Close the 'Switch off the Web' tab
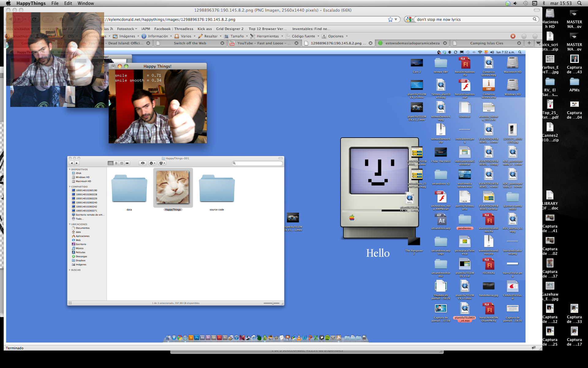This screenshot has width=588, height=368. [222, 43]
